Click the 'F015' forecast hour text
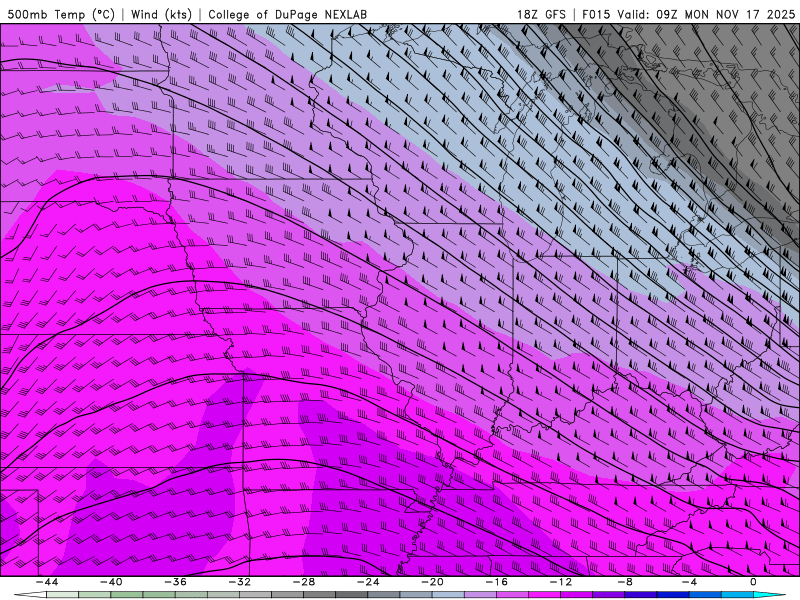800x600 pixels. (596, 14)
